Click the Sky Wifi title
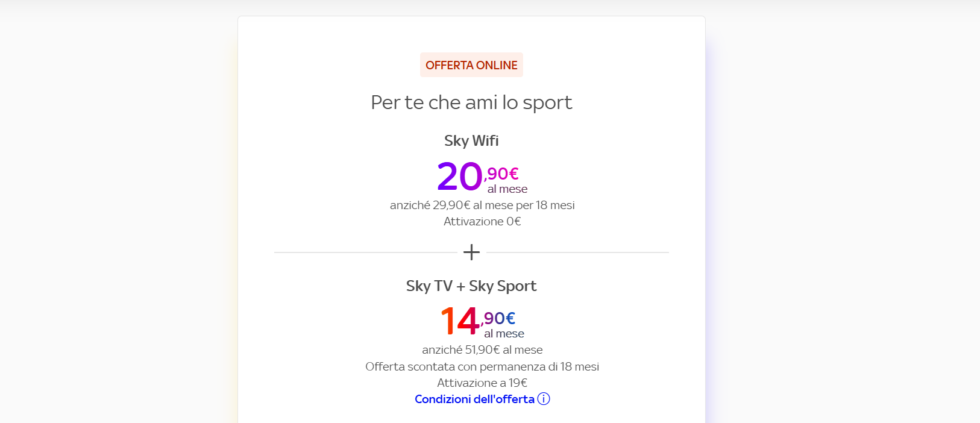The width and height of the screenshot is (980, 423). [471, 140]
